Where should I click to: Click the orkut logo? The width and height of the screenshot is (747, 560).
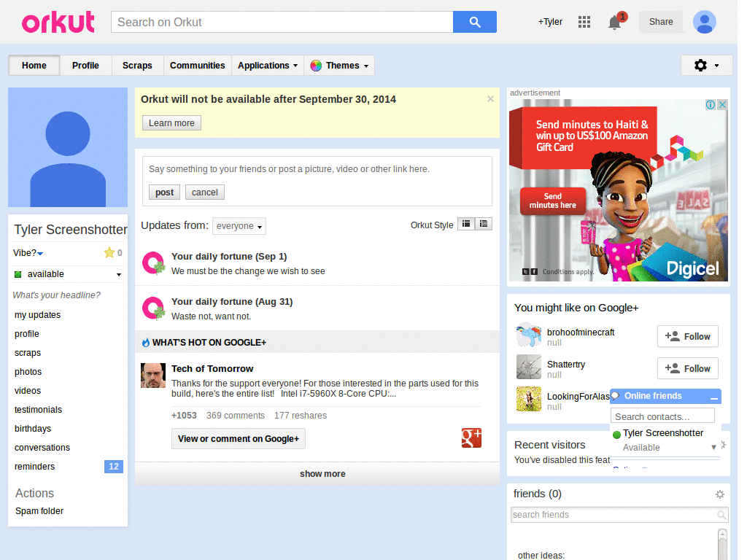pyautogui.click(x=58, y=22)
